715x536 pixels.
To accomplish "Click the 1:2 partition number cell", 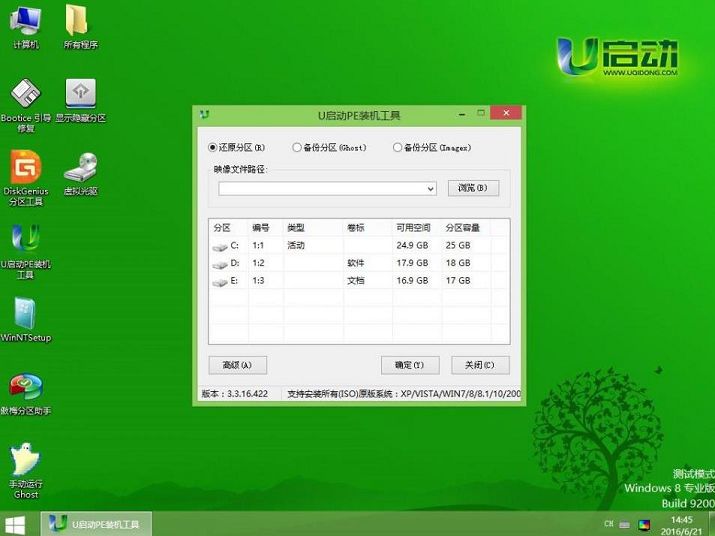I will point(258,263).
